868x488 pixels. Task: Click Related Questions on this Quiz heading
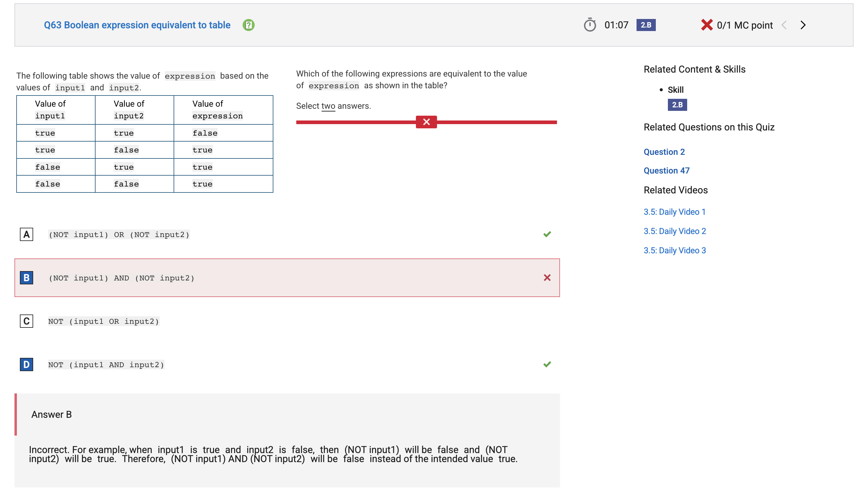(709, 127)
